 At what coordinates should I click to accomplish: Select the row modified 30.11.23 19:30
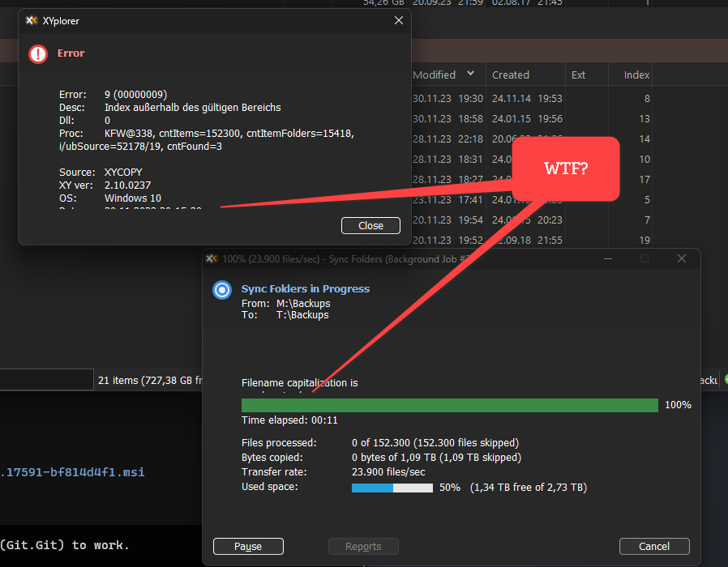[448, 98]
